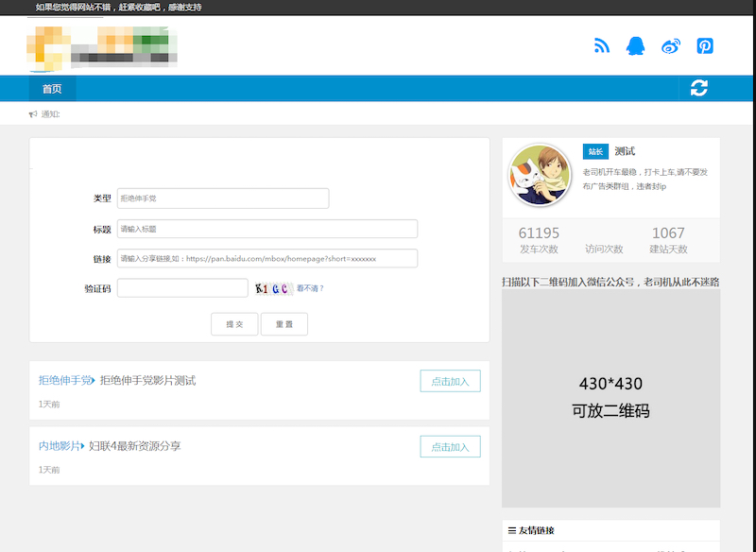This screenshot has height=552, width=756.
Task: Go to the 首页 navigation tab
Action: click(x=52, y=89)
